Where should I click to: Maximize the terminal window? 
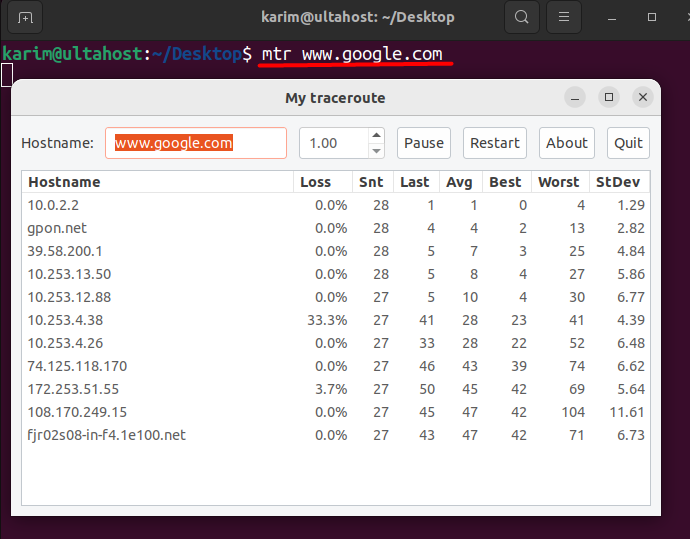pos(652,17)
